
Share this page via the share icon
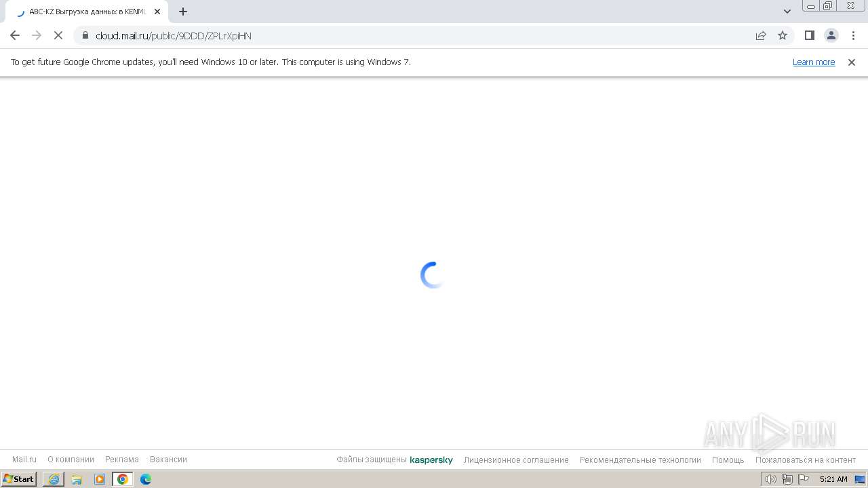point(761,35)
